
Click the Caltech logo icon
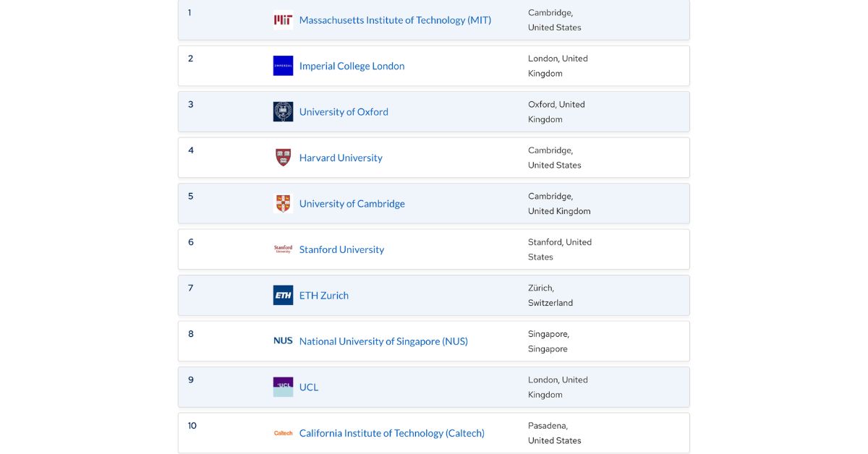[x=283, y=433]
